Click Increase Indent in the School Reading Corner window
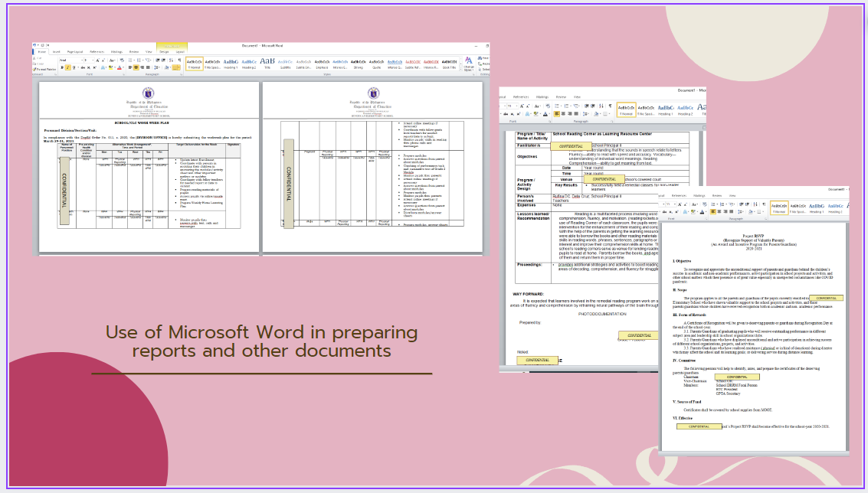Screen dimensions: 868x493 [x=593, y=106]
